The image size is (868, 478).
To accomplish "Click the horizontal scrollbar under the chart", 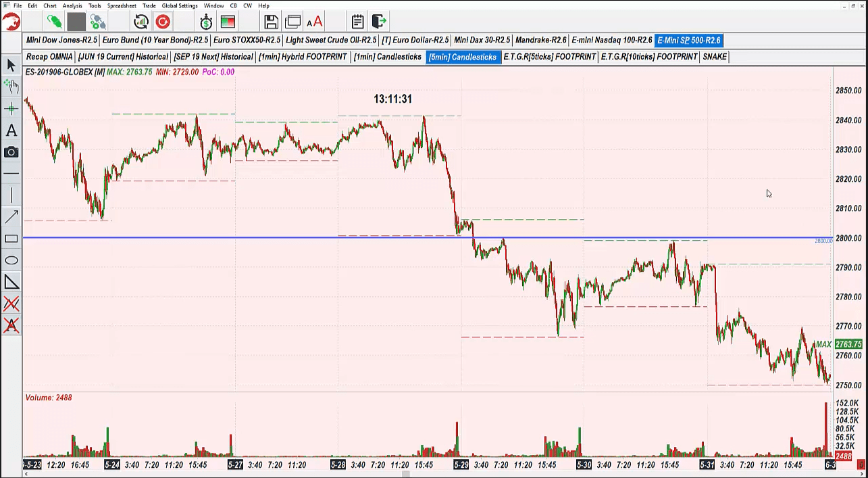I will point(405,473).
